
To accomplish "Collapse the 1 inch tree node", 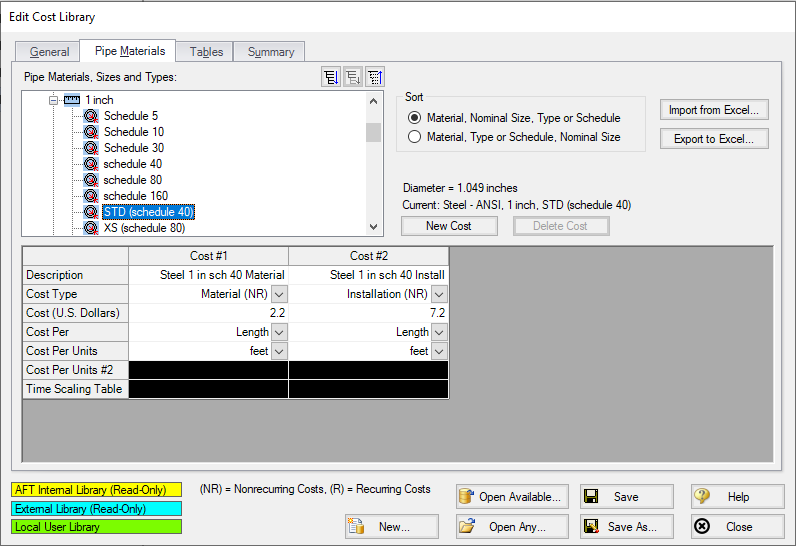I will tap(53, 100).
